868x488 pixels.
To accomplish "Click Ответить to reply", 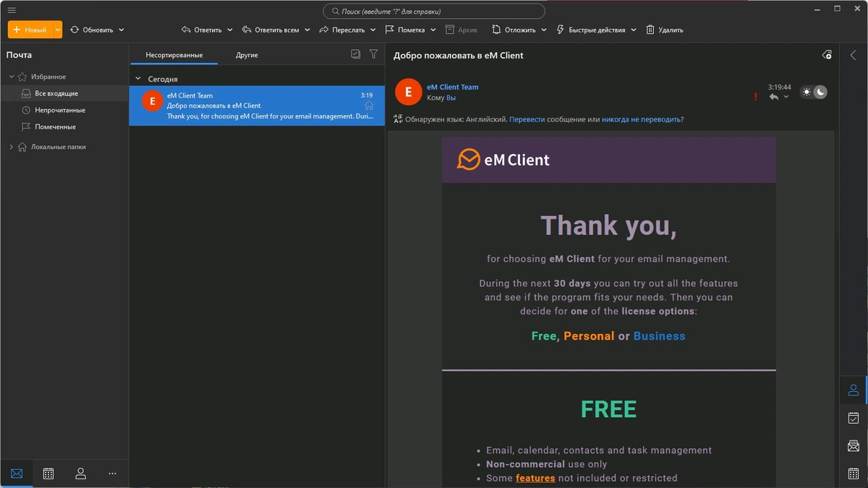I will coord(201,30).
